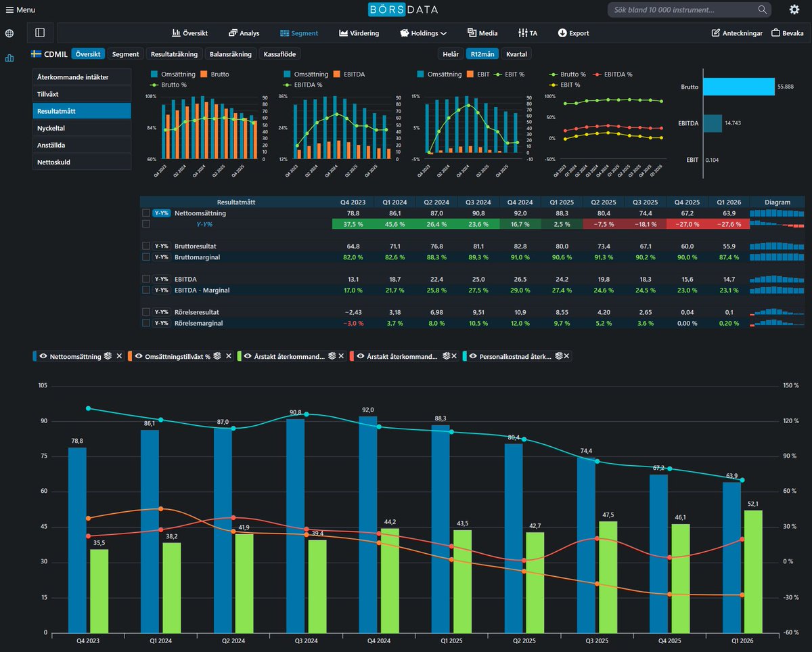Toggle eye icon on red Årstakt chip
Viewport: 812px width, 652px height.
coord(361,356)
